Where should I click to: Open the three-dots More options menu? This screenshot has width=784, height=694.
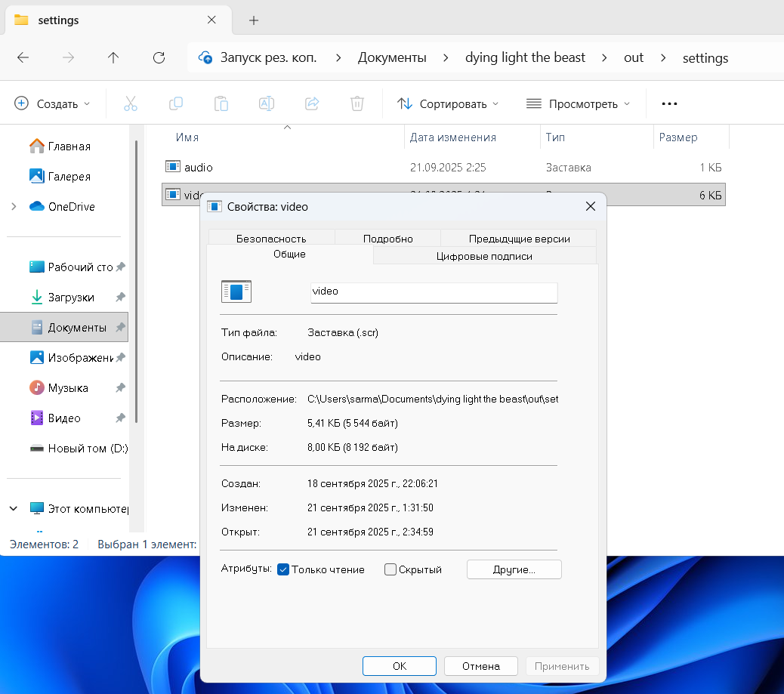pos(669,103)
